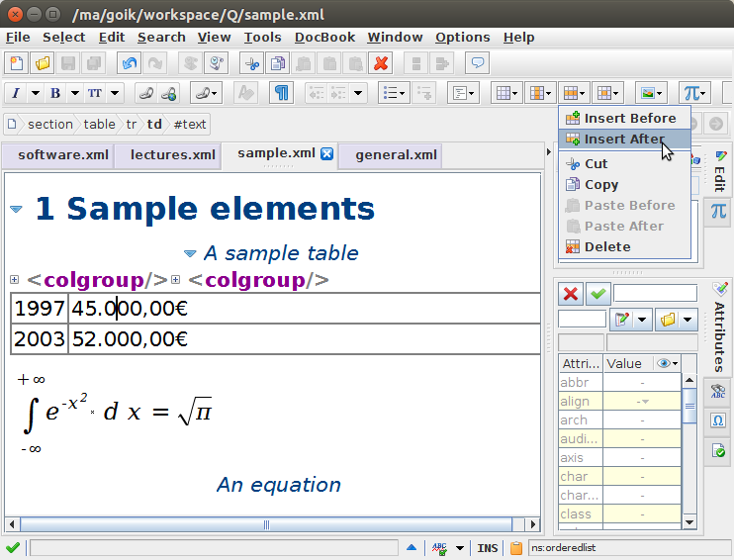
Task: Select #text in the node path
Action: tap(190, 124)
